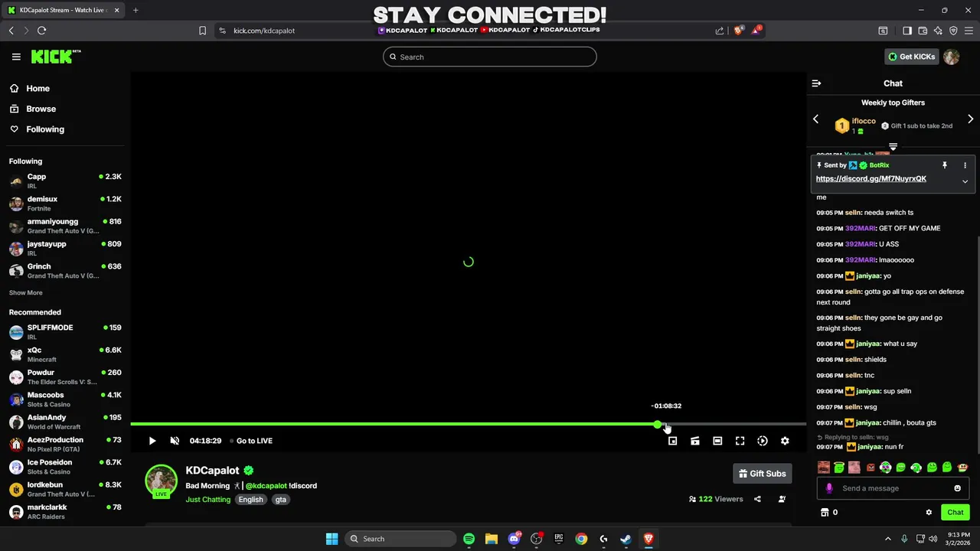
Task: Open a new browser tab
Action: tap(136, 10)
